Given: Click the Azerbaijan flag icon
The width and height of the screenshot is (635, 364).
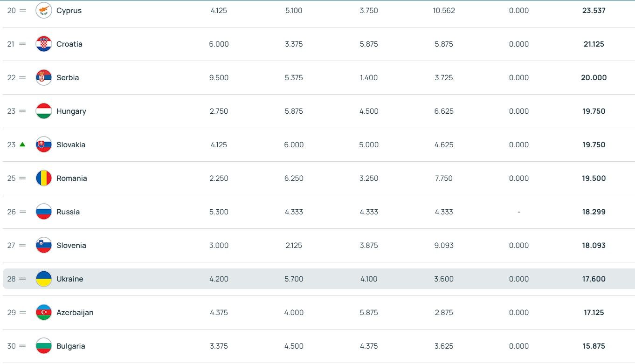Looking at the screenshot, I should [44, 312].
